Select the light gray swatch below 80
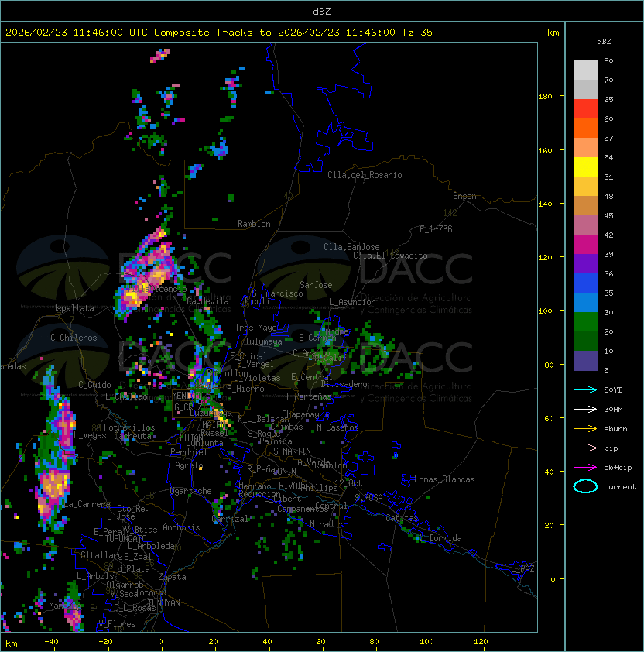Viewport: 644px width, 652px height. 585,70
